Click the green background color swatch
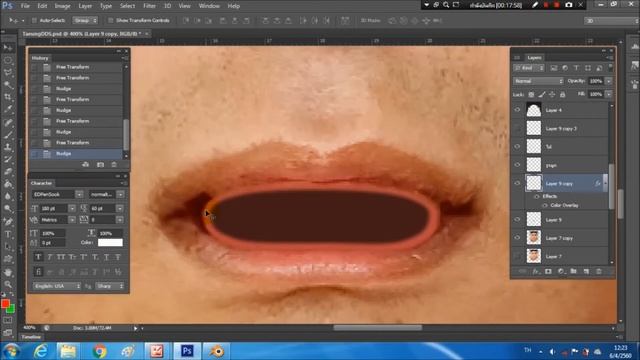Screen dimensions: 640x360 12,310
